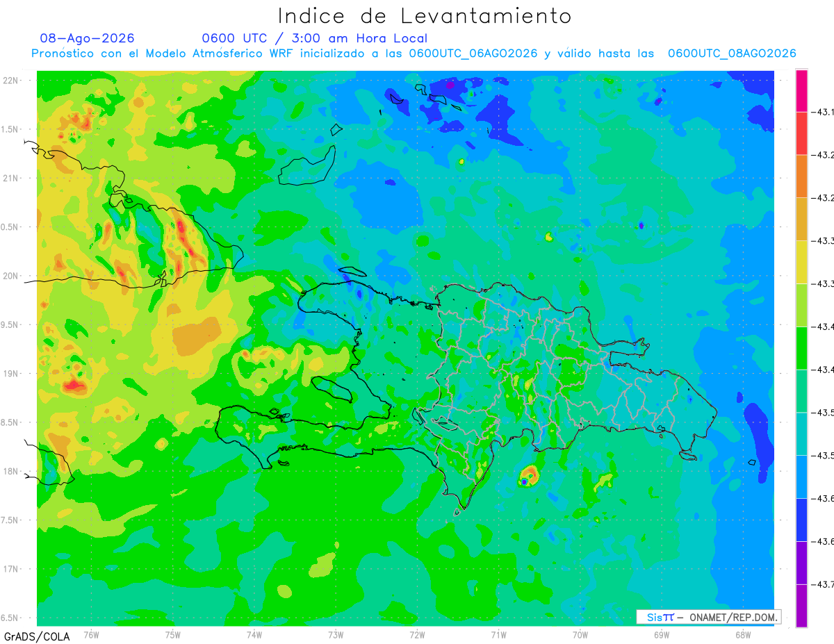Viewport: 834px width, 644px height.
Task: Click the '72W' longitude label
Action: [x=417, y=634]
